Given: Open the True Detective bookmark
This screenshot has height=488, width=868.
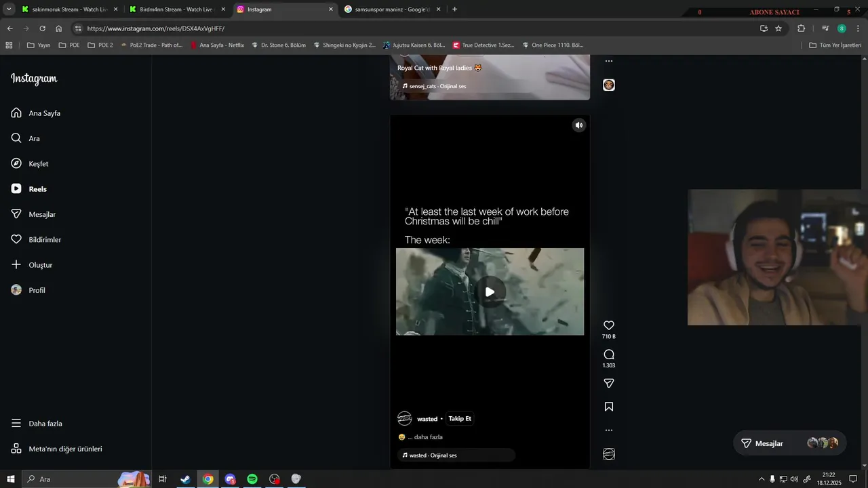Looking at the screenshot, I should pos(483,45).
